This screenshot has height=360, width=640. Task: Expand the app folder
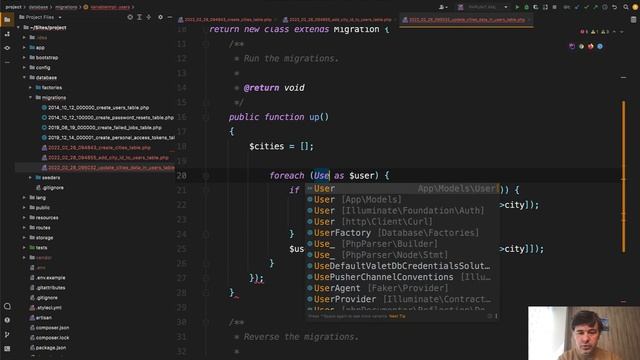click(24, 48)
